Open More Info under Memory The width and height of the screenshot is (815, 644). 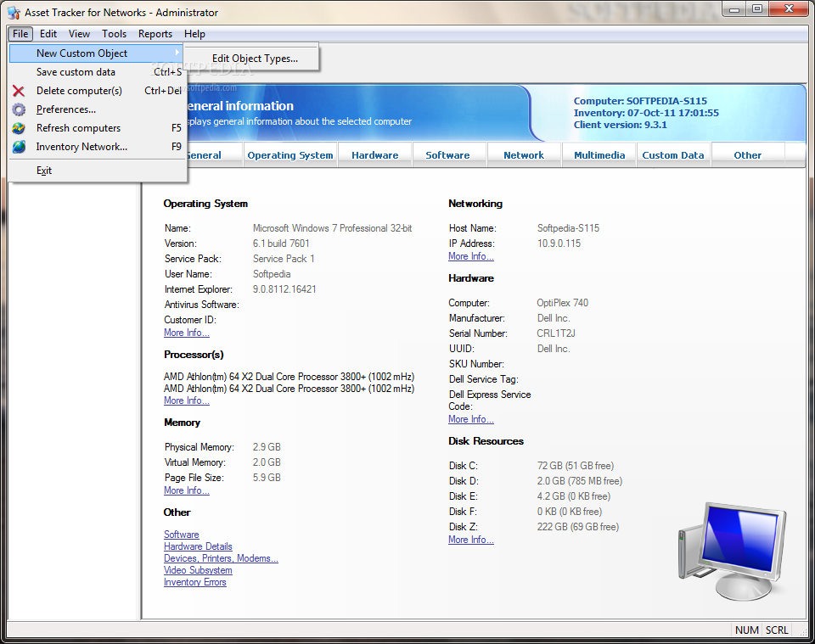(187, 490)
